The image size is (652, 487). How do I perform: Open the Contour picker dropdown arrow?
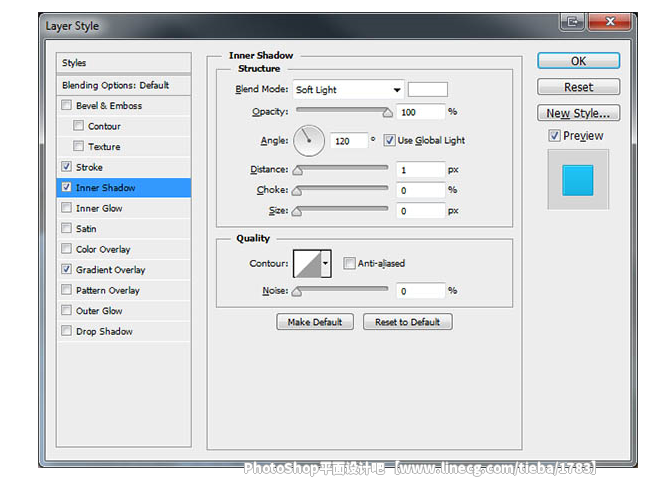click(326, 263)
